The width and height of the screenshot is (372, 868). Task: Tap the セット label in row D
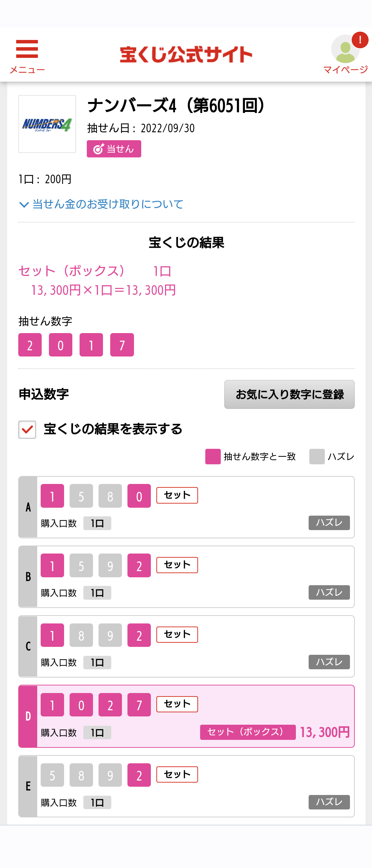tap(177, 704)
